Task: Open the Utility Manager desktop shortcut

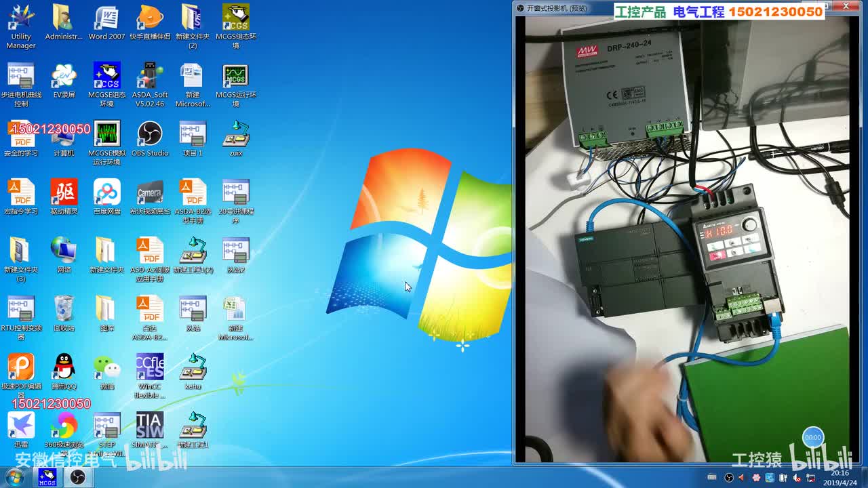Action: (x=21, y=27)
